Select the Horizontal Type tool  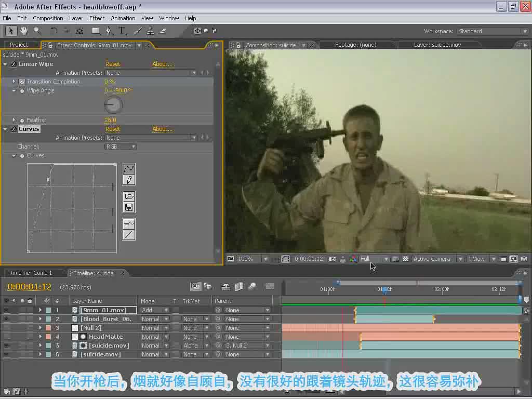(122, 31)
